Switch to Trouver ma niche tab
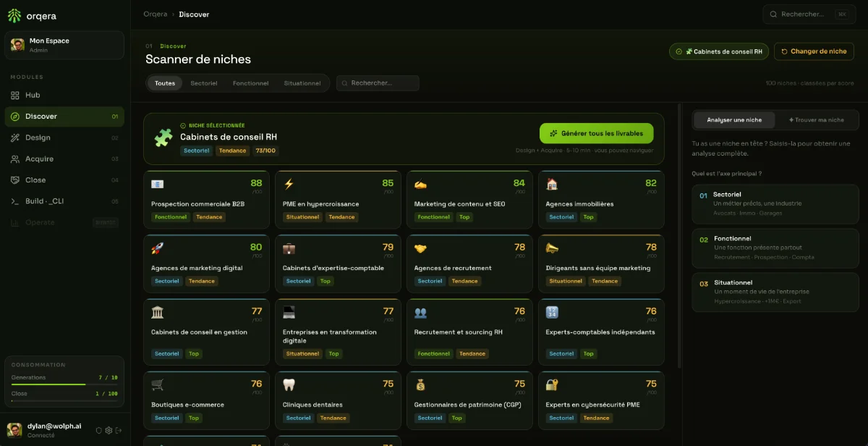 pos(816,120)
